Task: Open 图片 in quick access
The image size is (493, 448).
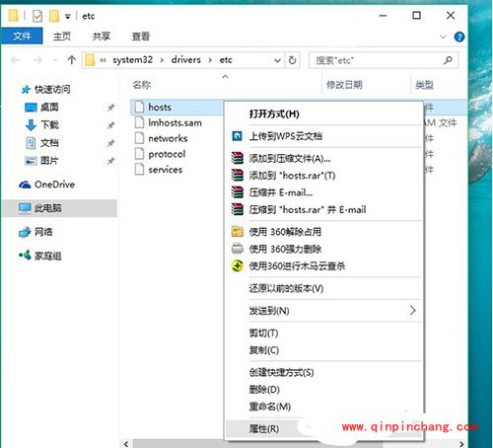Action: 42,161
